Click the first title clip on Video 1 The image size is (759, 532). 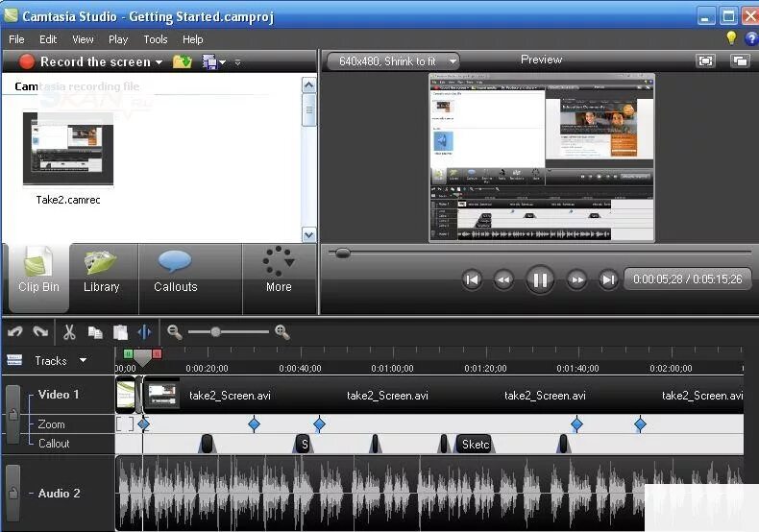(126, 395)
